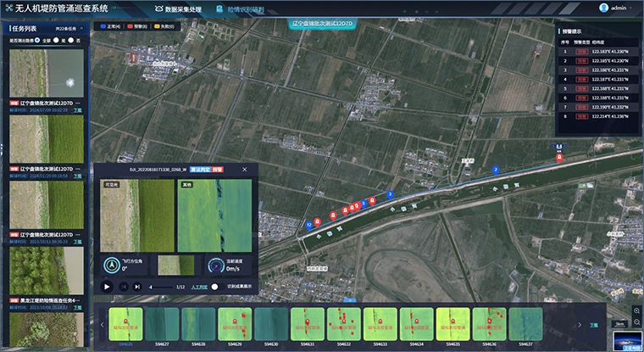Viewport: 644px width, 352px height.
Task: Collapse the 任务列表 panel chevron
Action: pyautogui.click(x=83, y=28)
